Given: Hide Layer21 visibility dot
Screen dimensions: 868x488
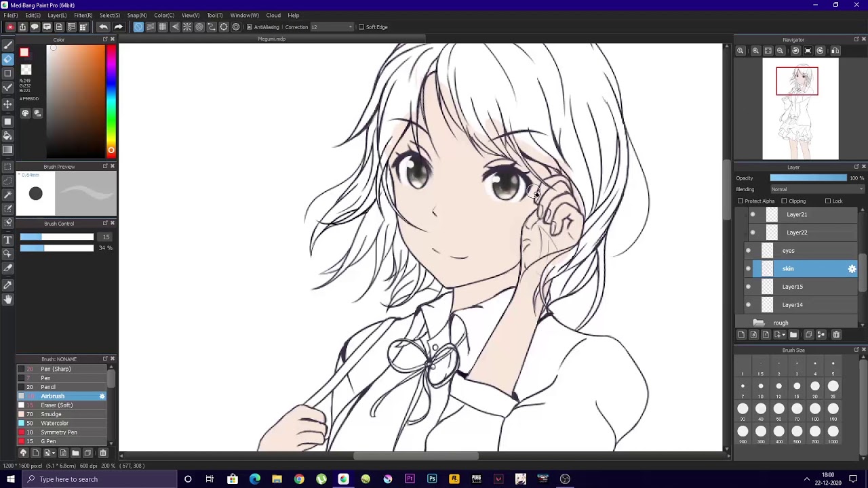Looking at the screenshot, I should click(753, 215).
